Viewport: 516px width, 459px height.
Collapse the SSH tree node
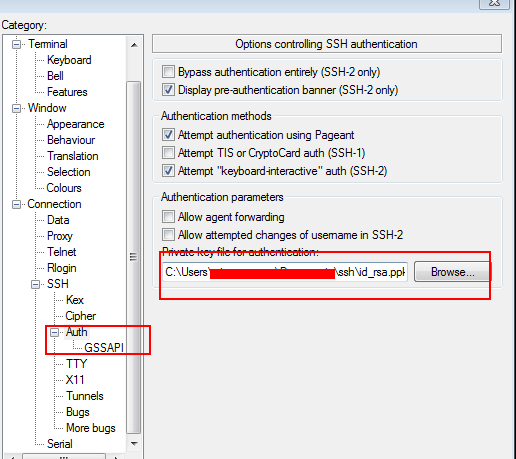pyautogui.click(x=35, y=284)
